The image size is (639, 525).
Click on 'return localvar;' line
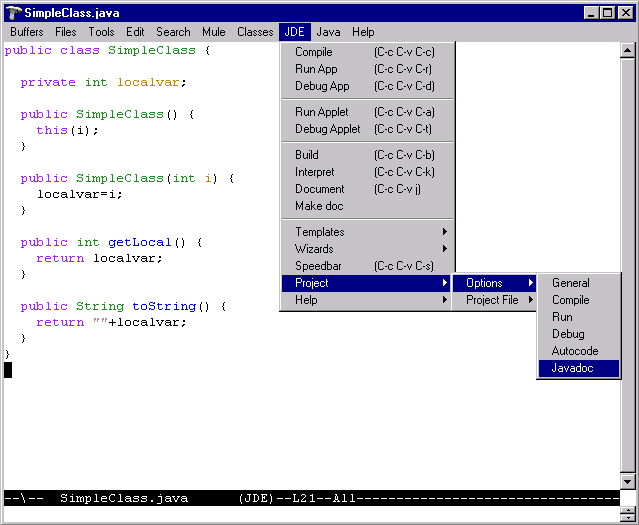99,258
